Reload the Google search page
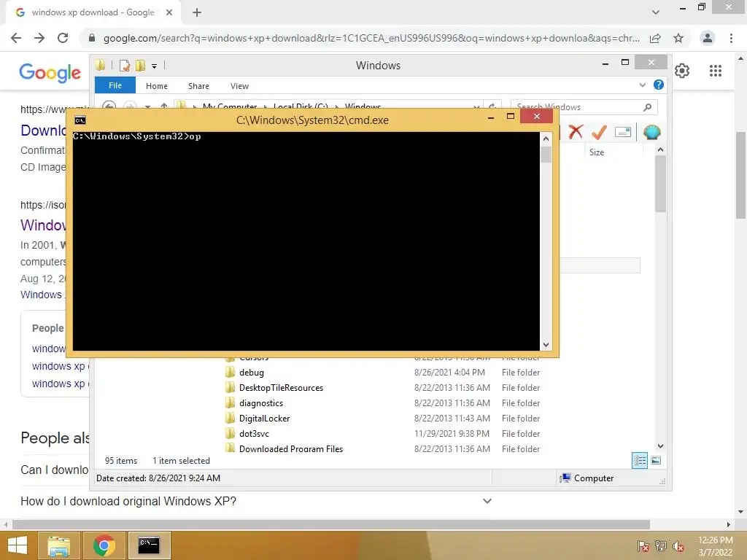The width and height of the screenshot is (747, 560). (x=63, y=38)
